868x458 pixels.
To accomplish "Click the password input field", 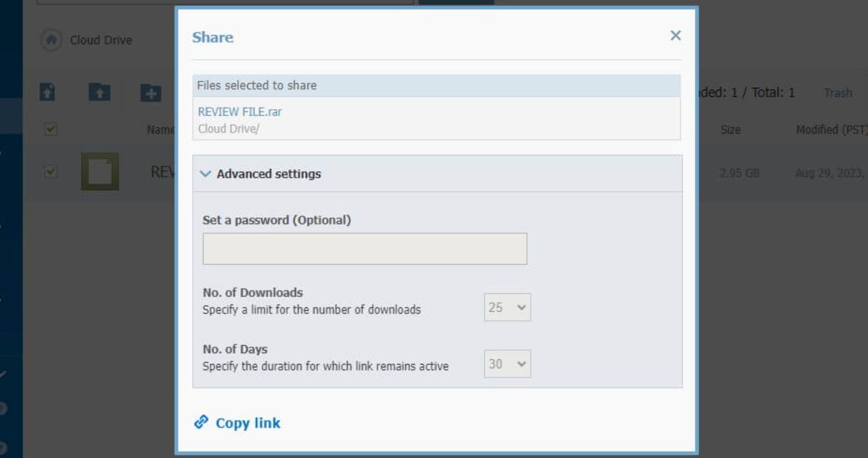I will [365, 249].
